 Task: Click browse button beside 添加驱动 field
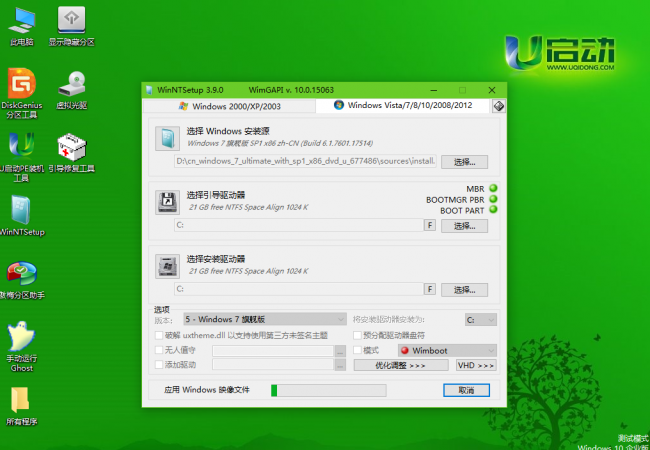tap(340, 365)
